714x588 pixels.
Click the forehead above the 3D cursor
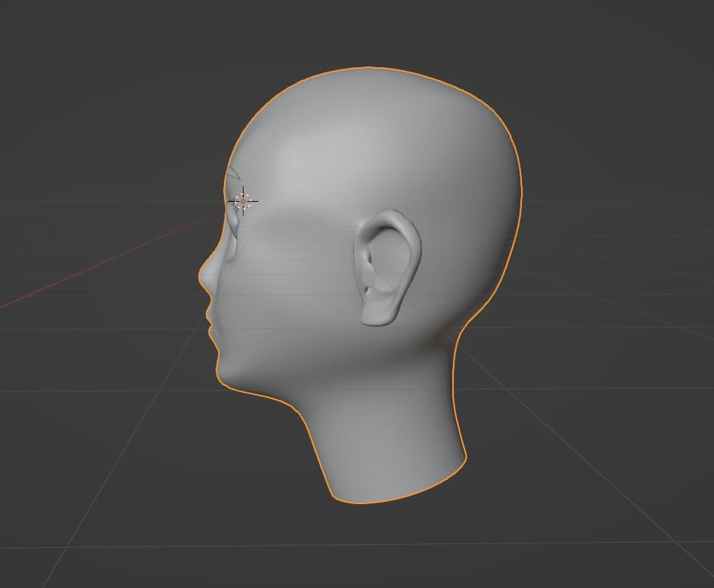(257, 151)
